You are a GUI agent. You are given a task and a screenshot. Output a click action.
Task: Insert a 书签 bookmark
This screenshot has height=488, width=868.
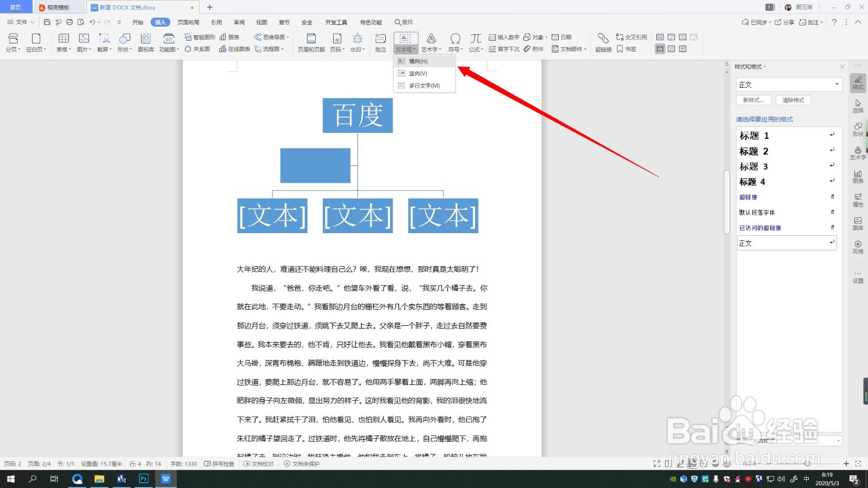pyautogui.click(x=626, y=49)
